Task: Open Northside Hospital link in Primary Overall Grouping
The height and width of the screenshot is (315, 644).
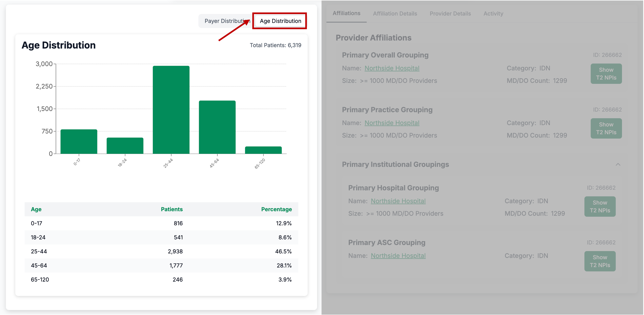Action: [392, 68]
